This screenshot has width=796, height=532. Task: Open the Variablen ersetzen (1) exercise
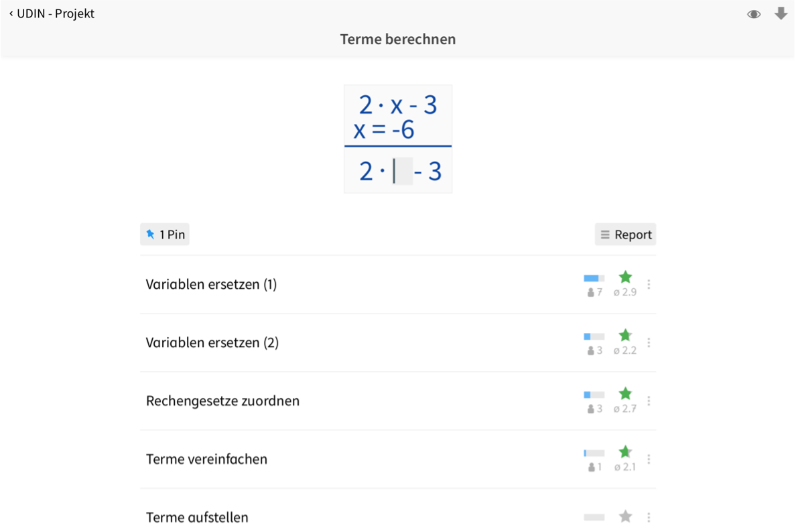(211, 285)
